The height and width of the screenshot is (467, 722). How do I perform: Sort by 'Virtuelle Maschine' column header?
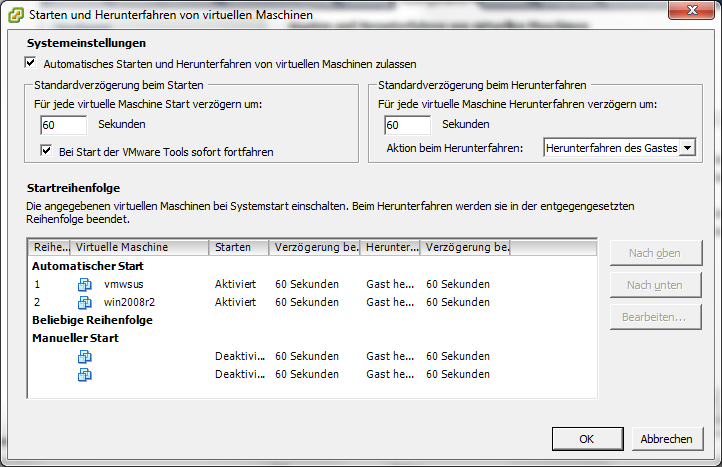(139, 247)
